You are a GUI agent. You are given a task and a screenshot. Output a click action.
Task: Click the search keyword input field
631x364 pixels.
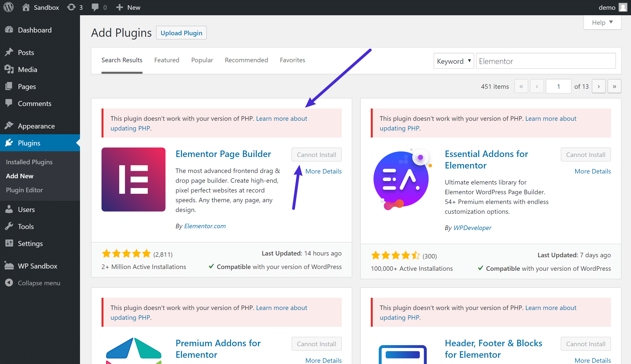pos(546,61)
